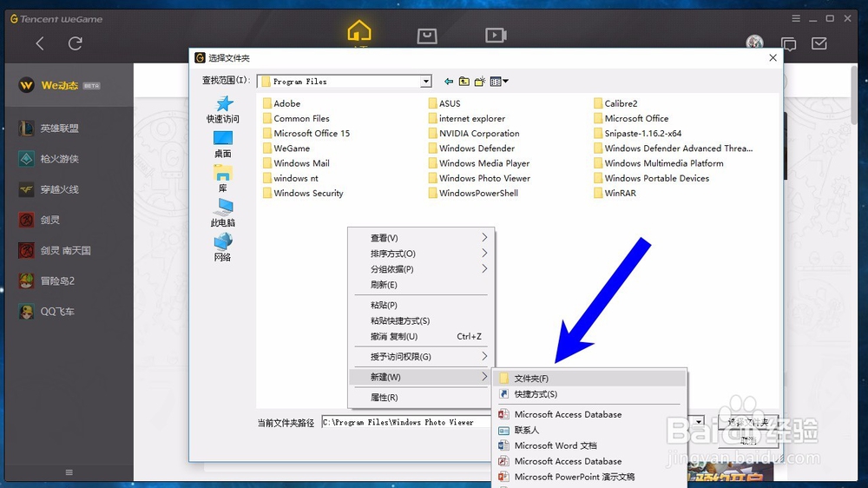Select the Snipaste-1.16.2-x64 folder

[x=638, y=134]
